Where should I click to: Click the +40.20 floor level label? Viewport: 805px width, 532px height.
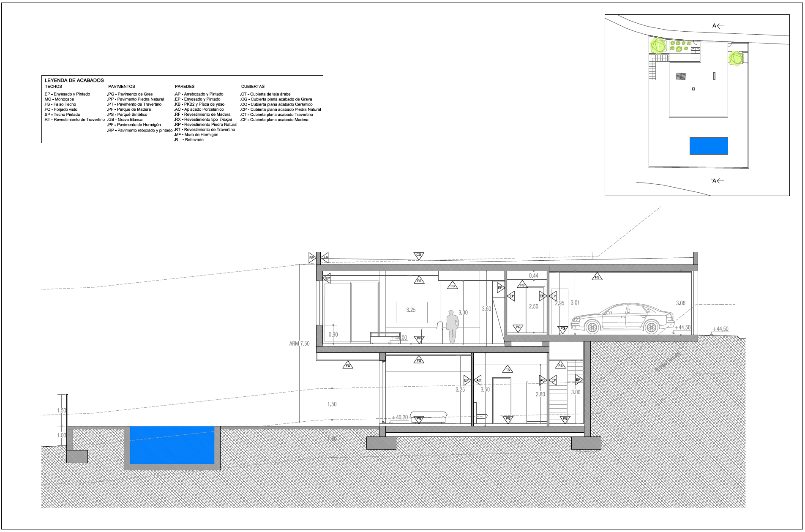(399, 417)
